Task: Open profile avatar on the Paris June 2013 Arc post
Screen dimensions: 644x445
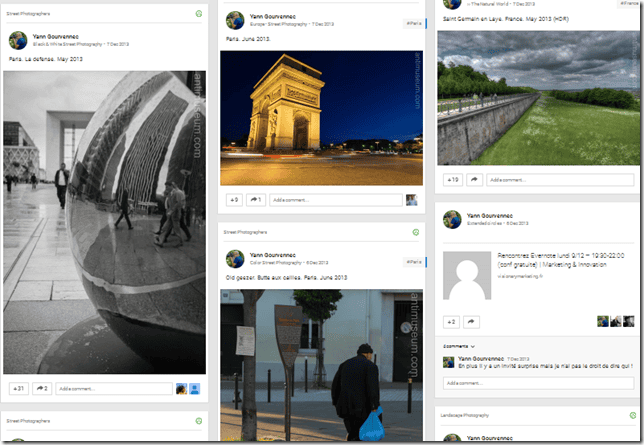Action: 235,20
